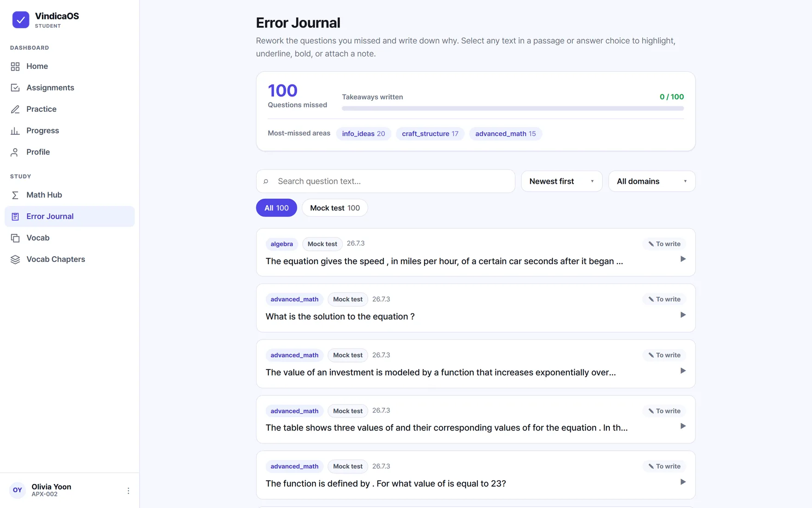Click advanced_math tag on 'solution to the equation'
Screen dimensions: 812x508
point(294,299)
